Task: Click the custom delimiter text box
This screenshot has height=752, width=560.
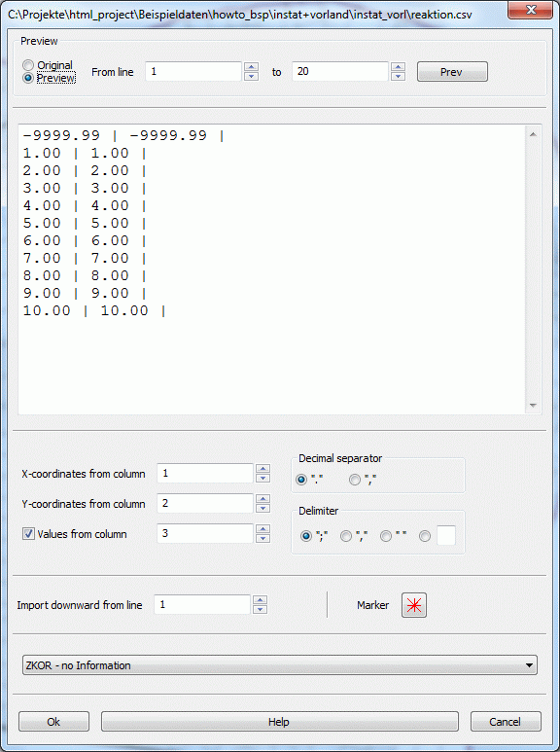Action: tap(446, 536)
